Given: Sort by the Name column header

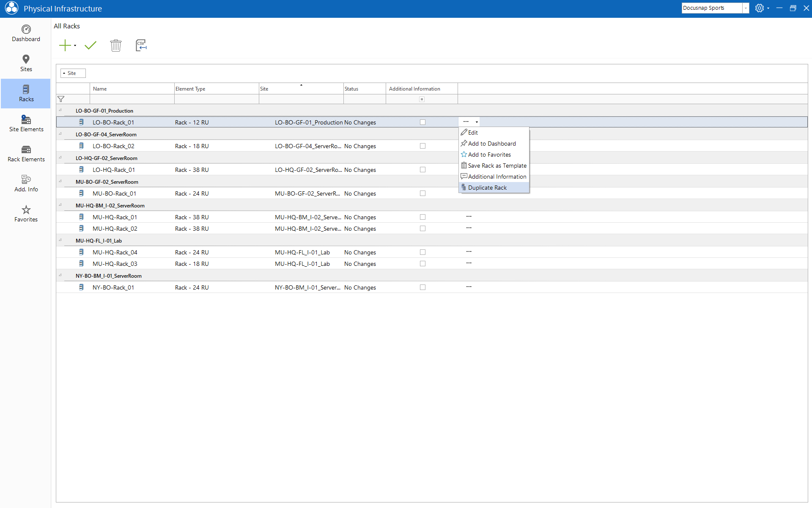Looking at the screenshot, I should (x=132, y=88).
